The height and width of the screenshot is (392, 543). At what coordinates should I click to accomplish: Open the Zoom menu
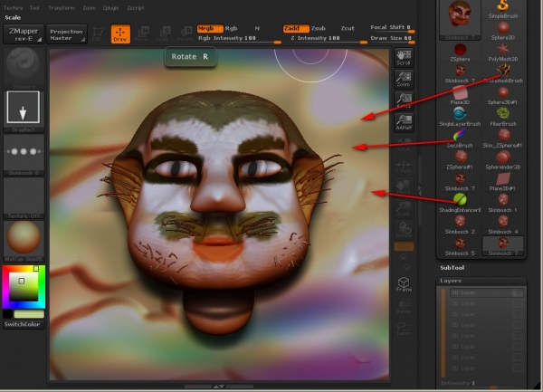pyautogui.click(x=89, y=7)
